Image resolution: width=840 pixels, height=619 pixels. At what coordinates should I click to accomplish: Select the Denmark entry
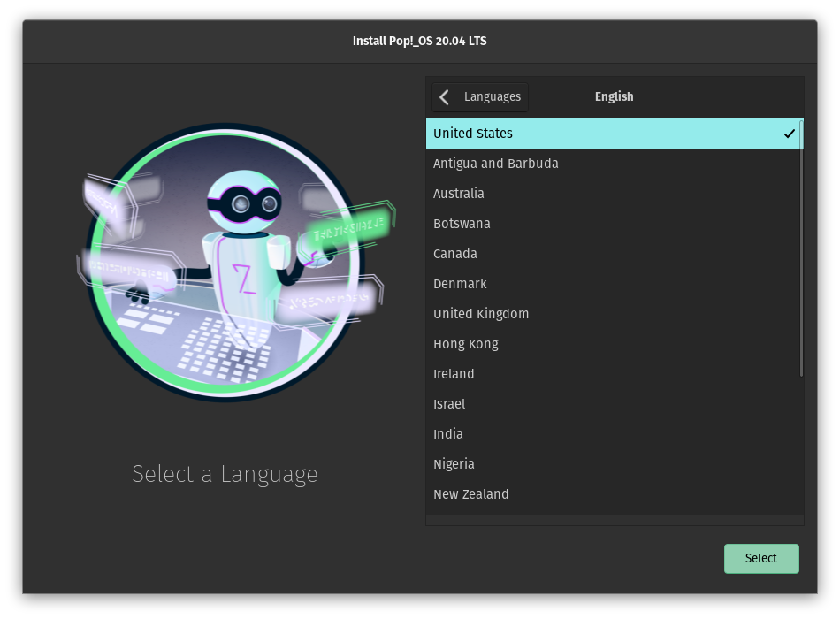pyautogui.click(x=614, y=284)
